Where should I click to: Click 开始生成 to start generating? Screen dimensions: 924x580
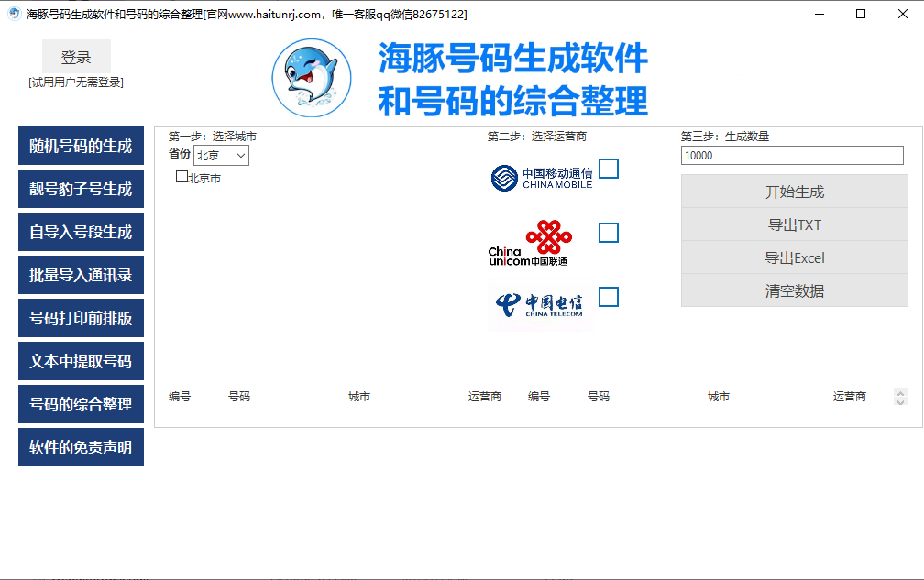[795, 192]
